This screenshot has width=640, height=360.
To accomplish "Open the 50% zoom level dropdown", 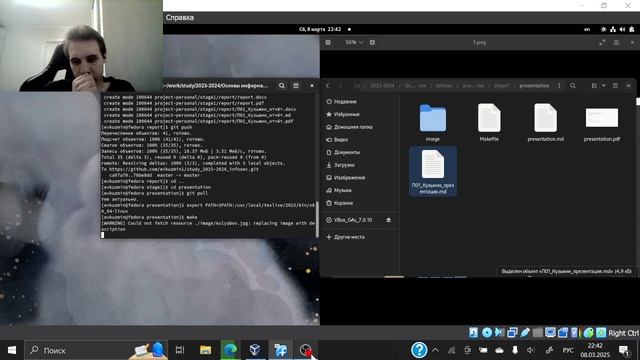I will coord(354,42).
